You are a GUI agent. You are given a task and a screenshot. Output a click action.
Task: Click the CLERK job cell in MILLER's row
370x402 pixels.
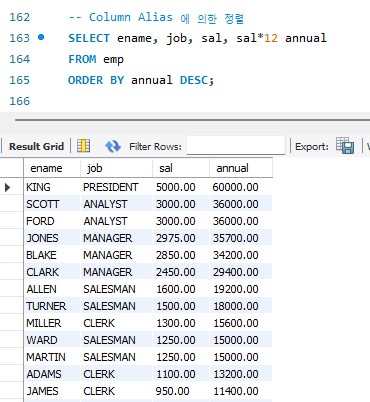click(x=116, y=323)
